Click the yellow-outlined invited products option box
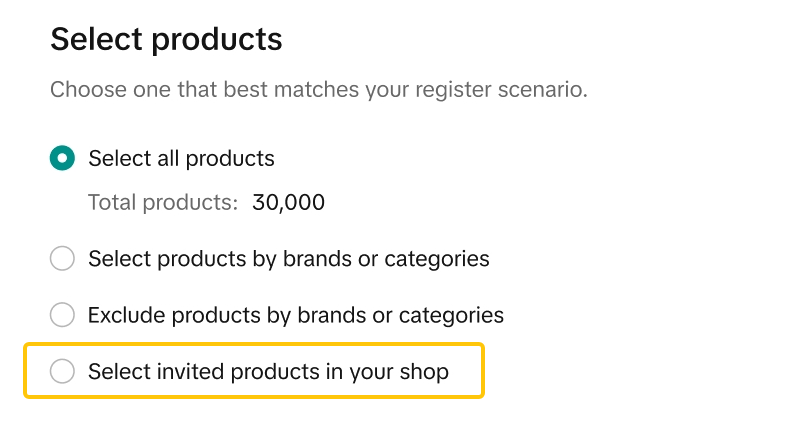The image size is (812, 423). pyautogui.click(x=254, y=372)
